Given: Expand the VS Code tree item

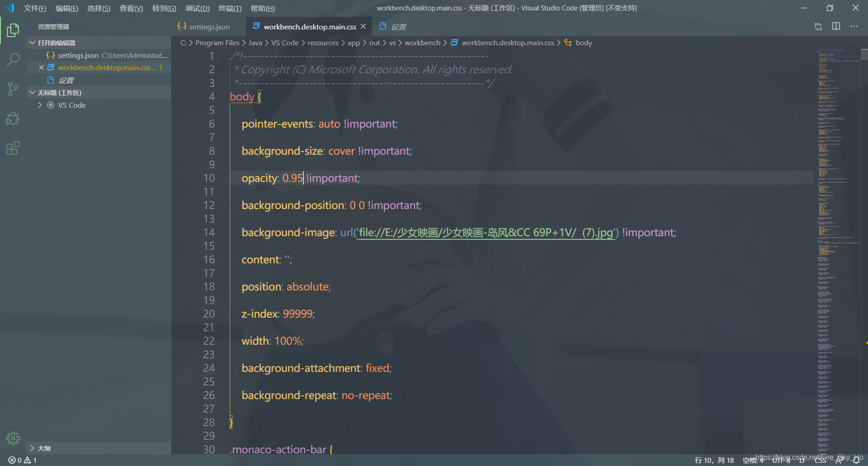Looking at the screenshot, I should (40, 105).
